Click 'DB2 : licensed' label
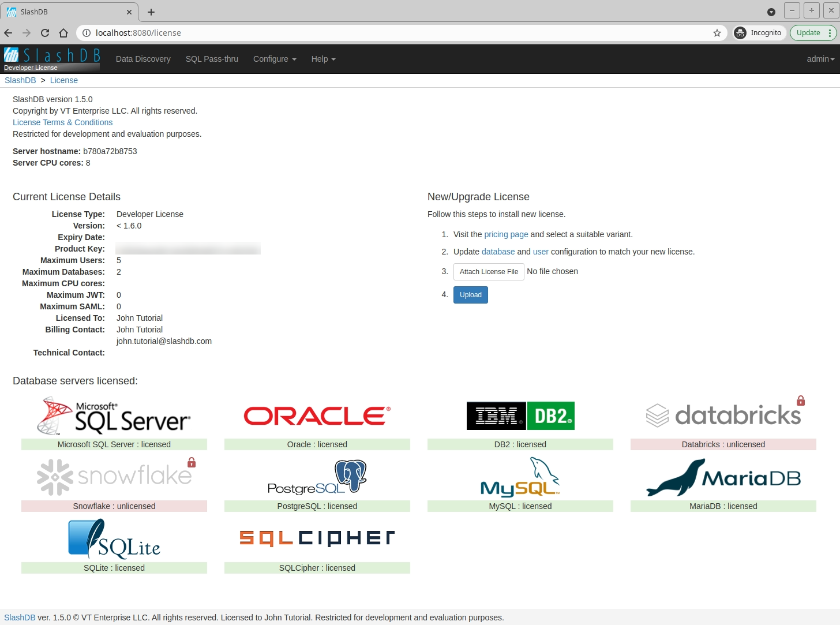840x625 pixels. point(520,444)
